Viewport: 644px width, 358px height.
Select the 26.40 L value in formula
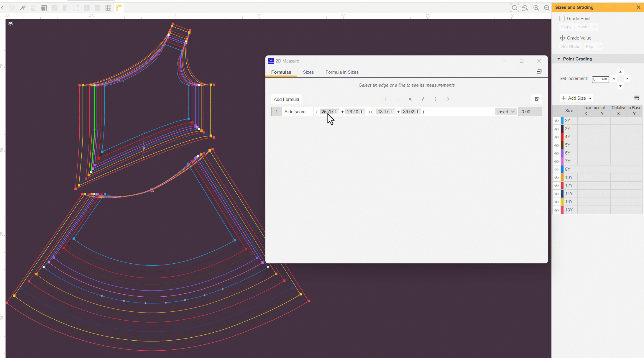tap(355, 112)
